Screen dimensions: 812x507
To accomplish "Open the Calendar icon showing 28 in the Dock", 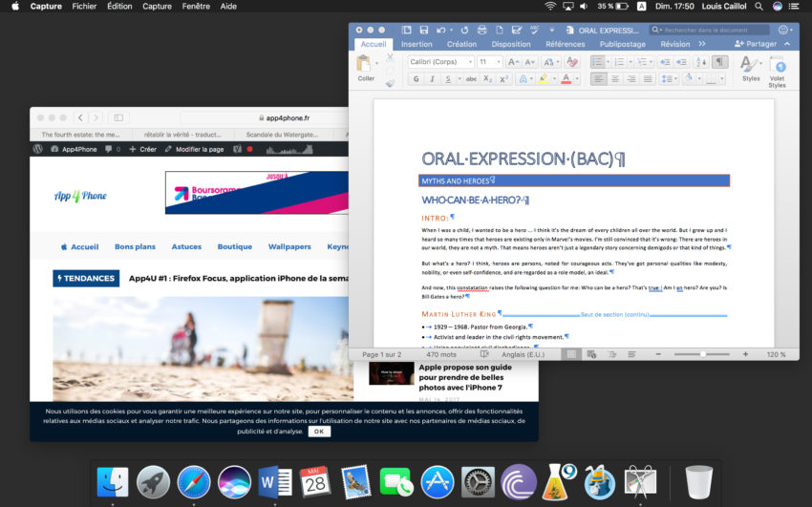I will (315, 482).
